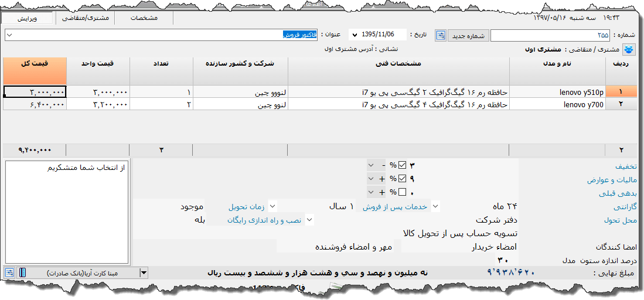This screenshot has height=300, width=644.
Task: Open settings sliders icon at bottom-left
Action: click(x=10, y=272)
